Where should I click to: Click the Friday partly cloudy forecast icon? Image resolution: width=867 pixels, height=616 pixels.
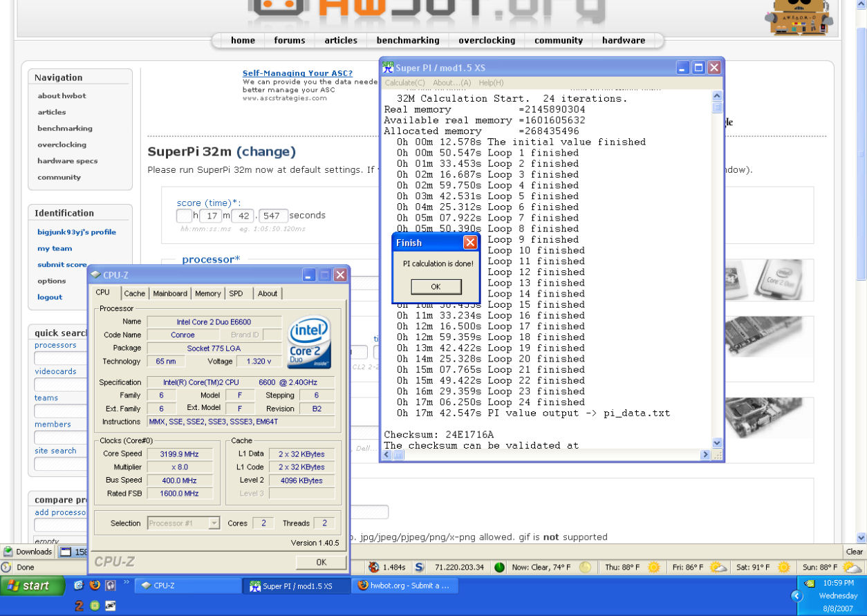click(x=718, y=568)
